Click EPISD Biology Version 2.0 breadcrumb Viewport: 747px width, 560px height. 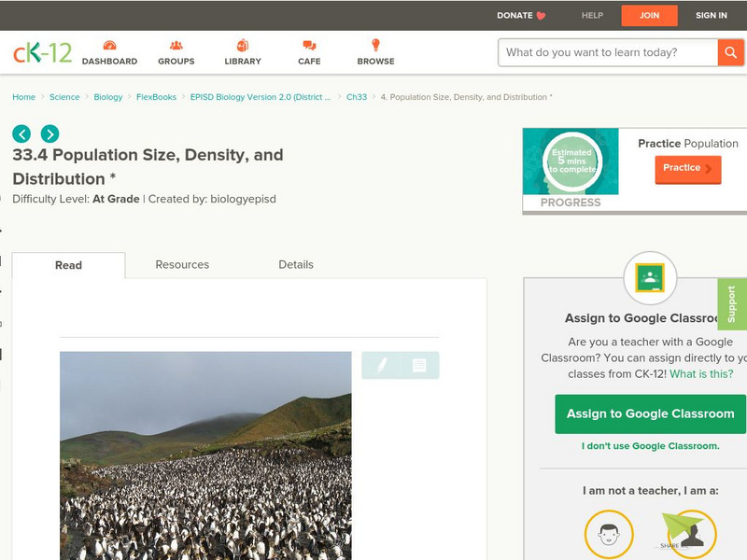[x=261, y=97]
